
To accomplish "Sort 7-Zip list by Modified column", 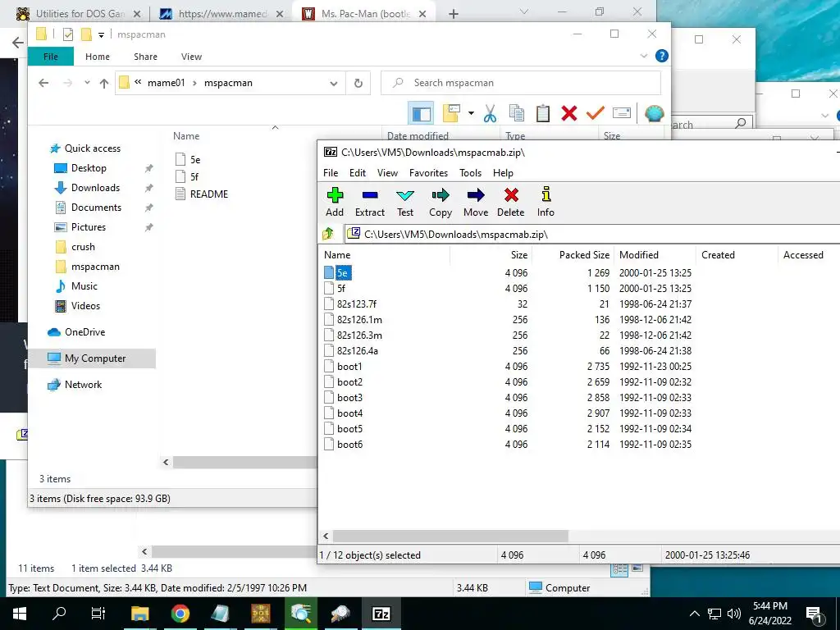I will [655, 255].
